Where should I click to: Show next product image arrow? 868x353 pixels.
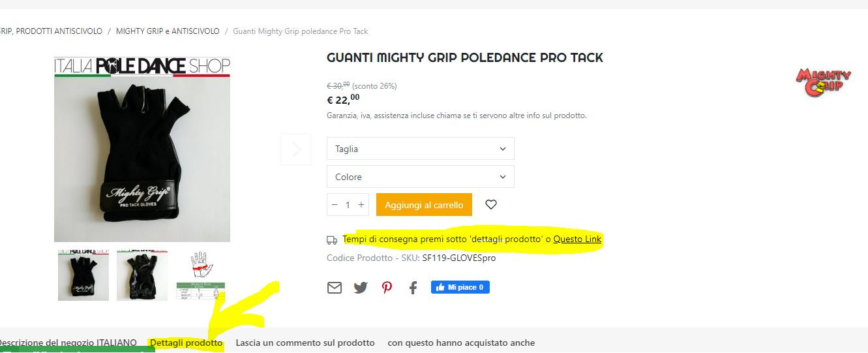pos(296,149)
